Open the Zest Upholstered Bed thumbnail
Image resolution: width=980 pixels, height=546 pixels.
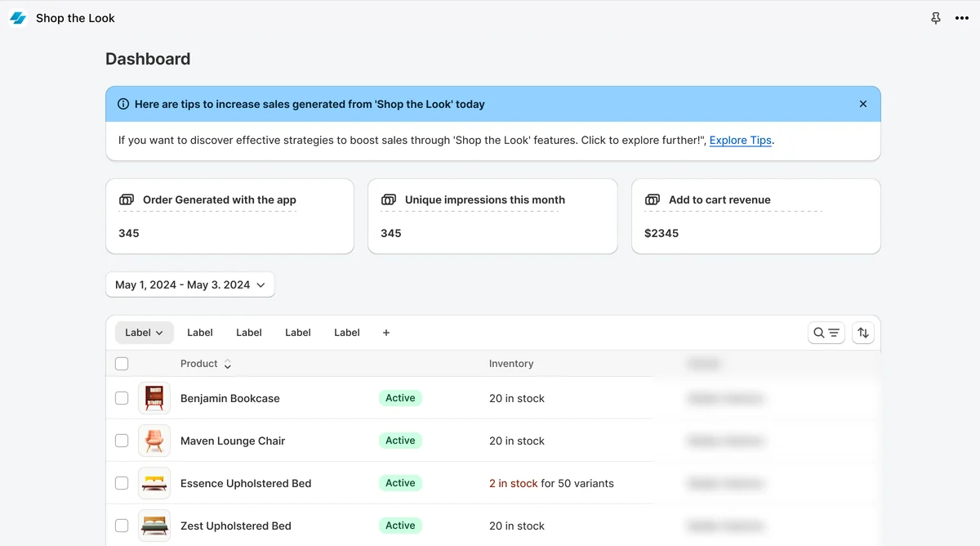(154, 526)
